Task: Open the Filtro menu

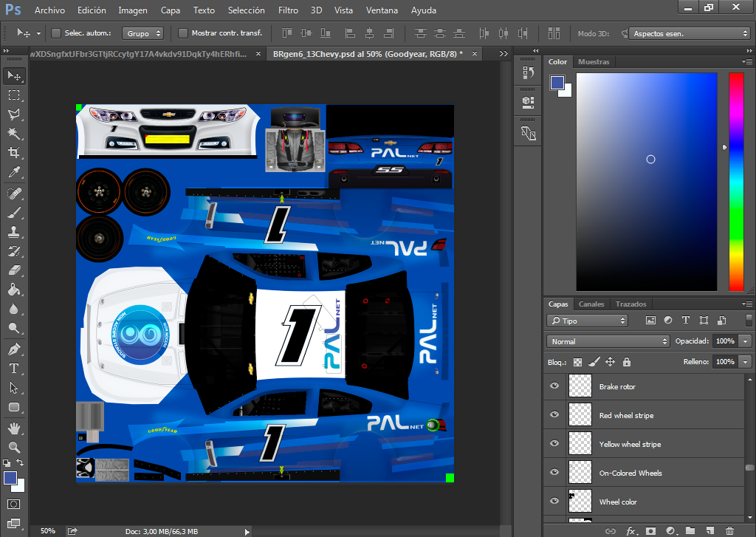Action: click(x=289, y=10)
